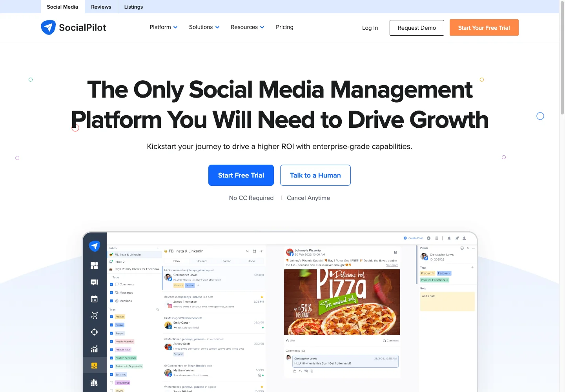Switch to the Social Media tab

(62, 7)
